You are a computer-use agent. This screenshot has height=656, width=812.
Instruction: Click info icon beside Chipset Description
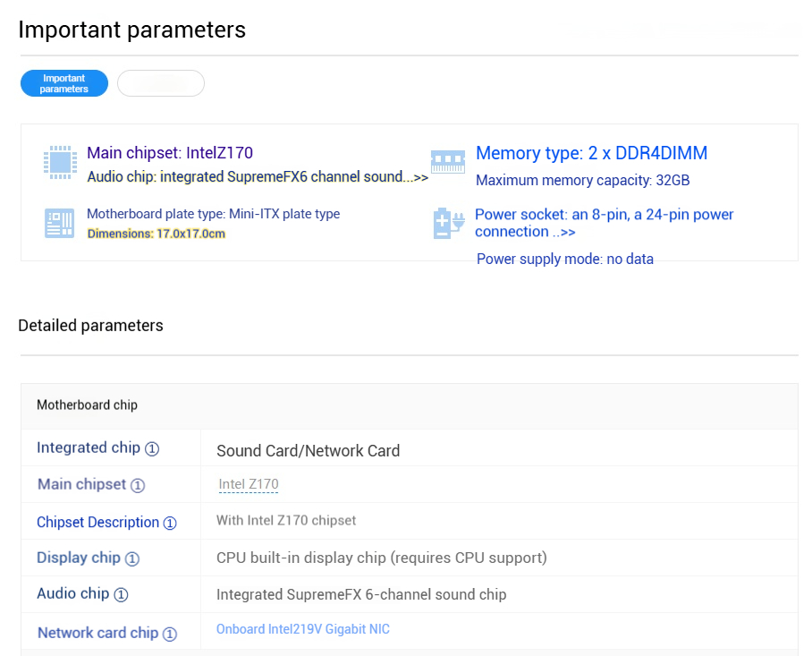(170, 523)
